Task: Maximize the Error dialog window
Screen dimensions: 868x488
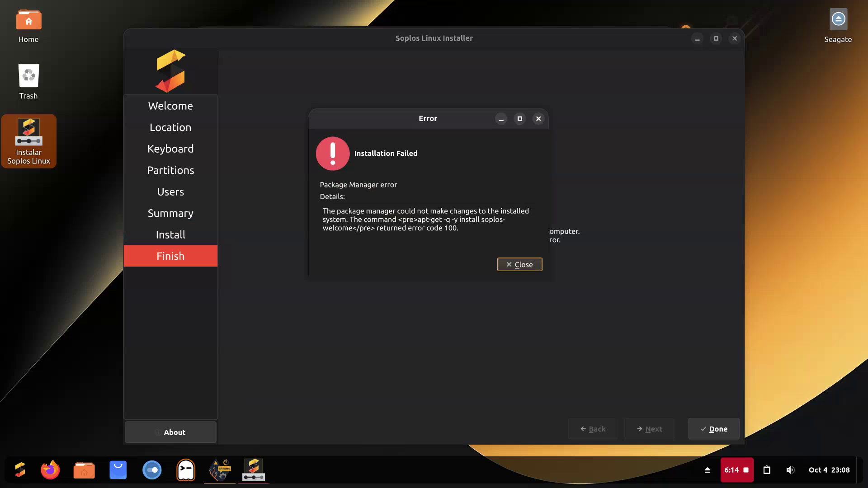Action: tap(519, 119)
